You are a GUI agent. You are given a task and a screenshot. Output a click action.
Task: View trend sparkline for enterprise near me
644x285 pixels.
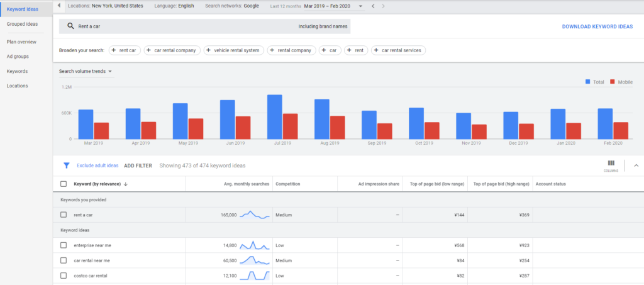click(x=255, y=245)
